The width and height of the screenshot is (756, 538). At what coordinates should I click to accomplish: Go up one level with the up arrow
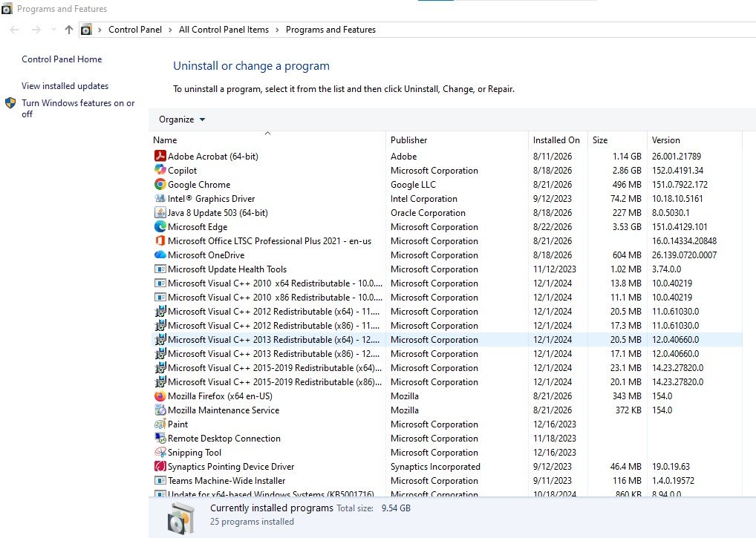pos(69,30)
